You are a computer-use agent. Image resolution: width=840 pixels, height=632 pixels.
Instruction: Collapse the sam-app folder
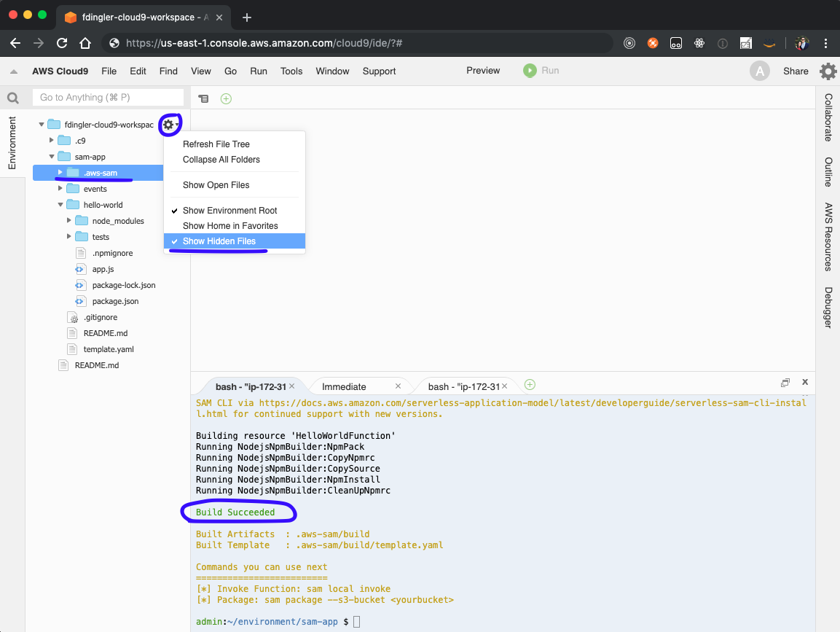click(x=52, y=157)
